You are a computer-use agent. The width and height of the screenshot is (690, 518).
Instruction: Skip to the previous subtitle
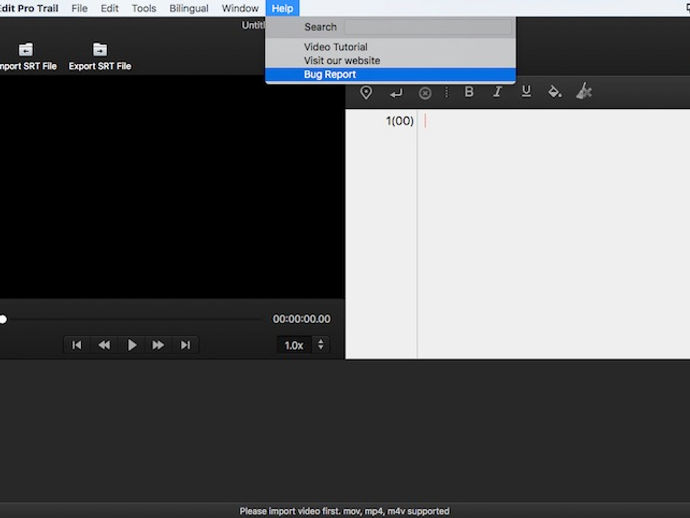77,345
